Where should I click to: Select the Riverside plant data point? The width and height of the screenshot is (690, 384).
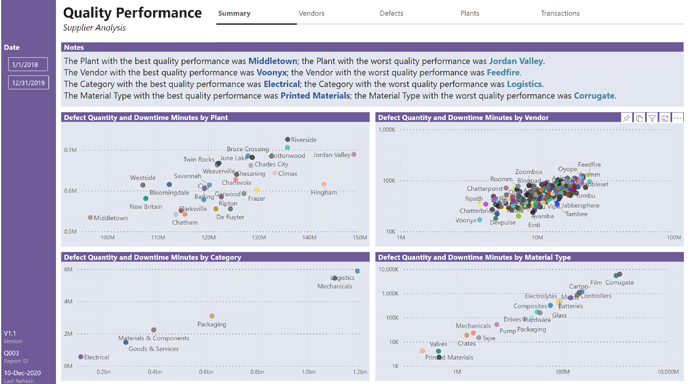[x=287, y=139]
